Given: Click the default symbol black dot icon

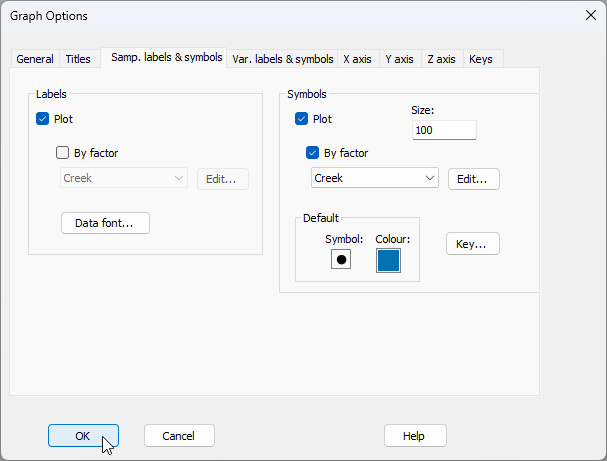Looking at the screenshot, I should pos(341,260).
